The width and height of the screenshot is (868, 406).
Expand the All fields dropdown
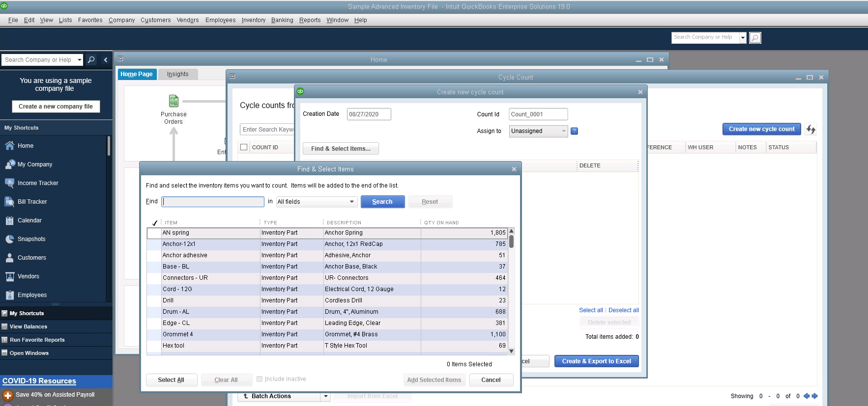point(316,202)
